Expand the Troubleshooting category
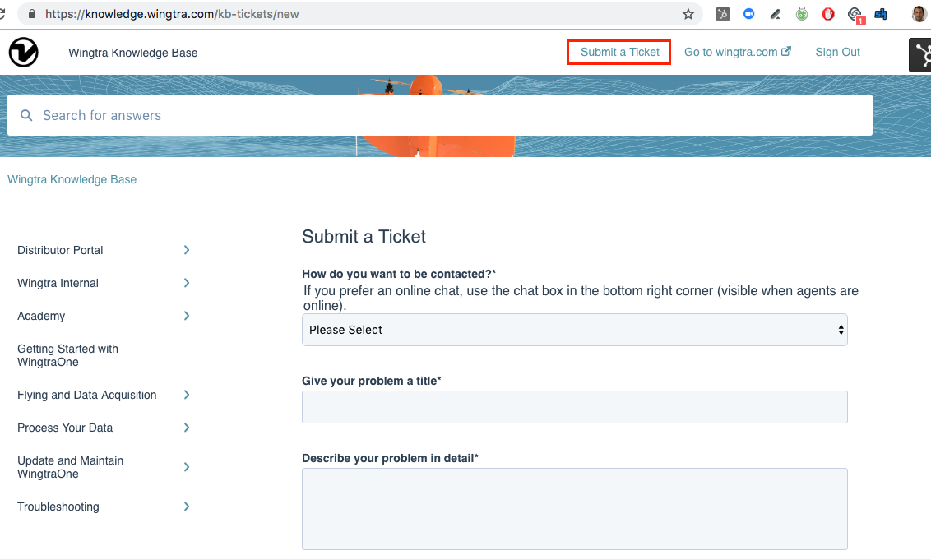 tap(58, 507)
